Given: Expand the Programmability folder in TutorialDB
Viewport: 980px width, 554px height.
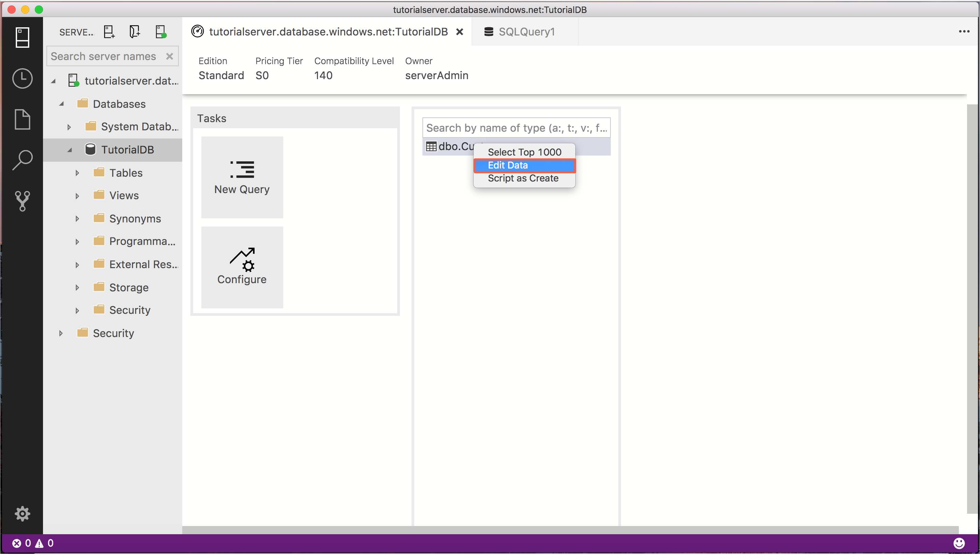Looking at the screenshot, I should (77, 242).
